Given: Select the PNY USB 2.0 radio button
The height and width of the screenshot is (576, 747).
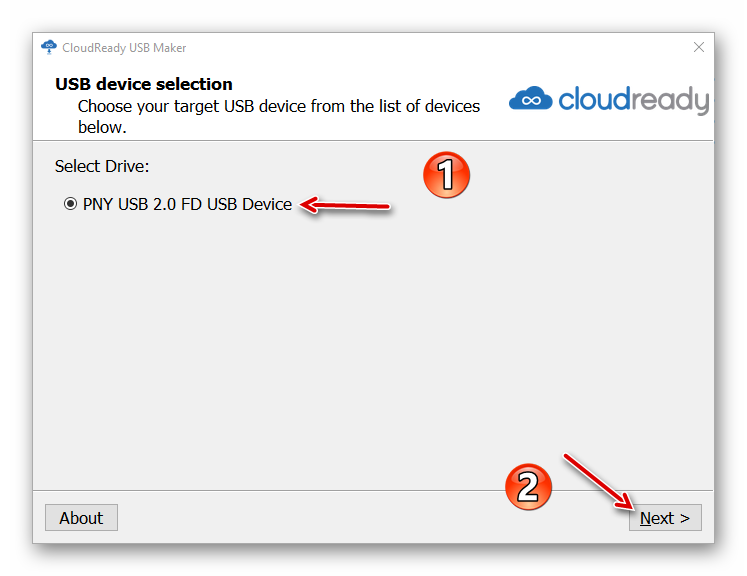Looking at the screenshot, I should tap(70, 204).
